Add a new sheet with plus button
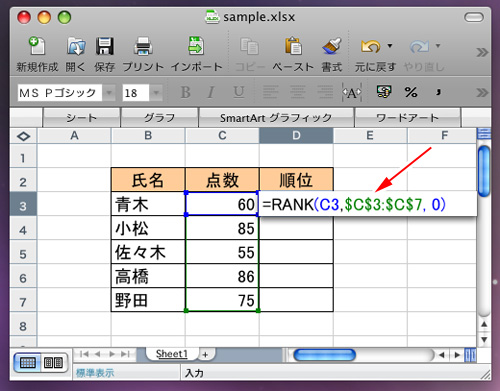Screen dimensions: 500x391 [x=205, y=355]
